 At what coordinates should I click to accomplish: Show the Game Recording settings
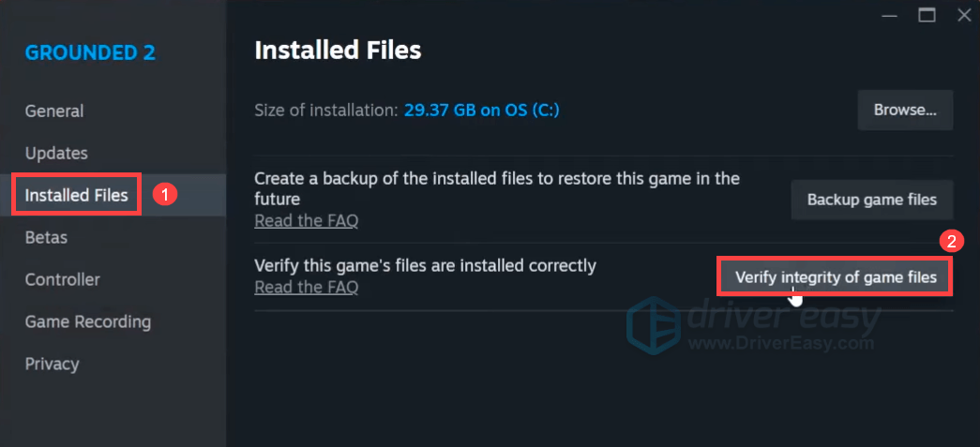pyautogui.click(x=87, y=321)
